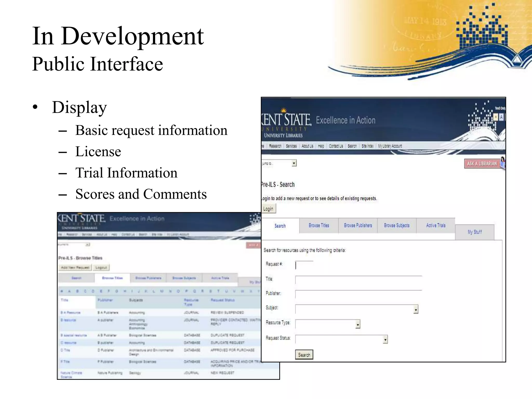Click letter T in the alphabet filter row
The width and height of the screenshot is (532, 399).
point(218,291)
